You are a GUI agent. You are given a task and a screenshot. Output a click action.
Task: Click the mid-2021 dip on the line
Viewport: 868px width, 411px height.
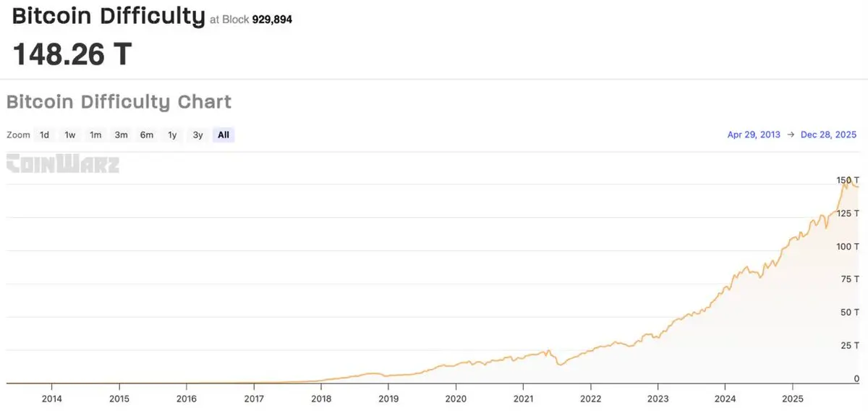[560, 364]
